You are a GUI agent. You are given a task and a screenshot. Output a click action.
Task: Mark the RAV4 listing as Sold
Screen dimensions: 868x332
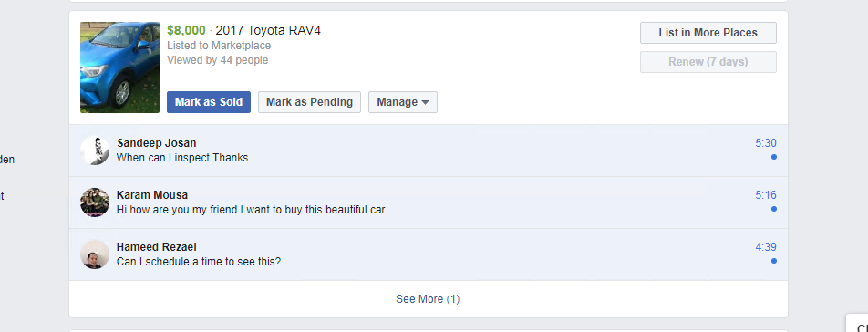[209, 102]
